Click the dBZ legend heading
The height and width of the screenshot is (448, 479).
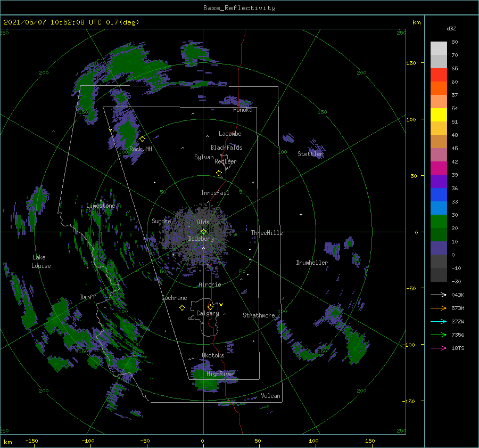pyautogui.click(x=451, y=28)
